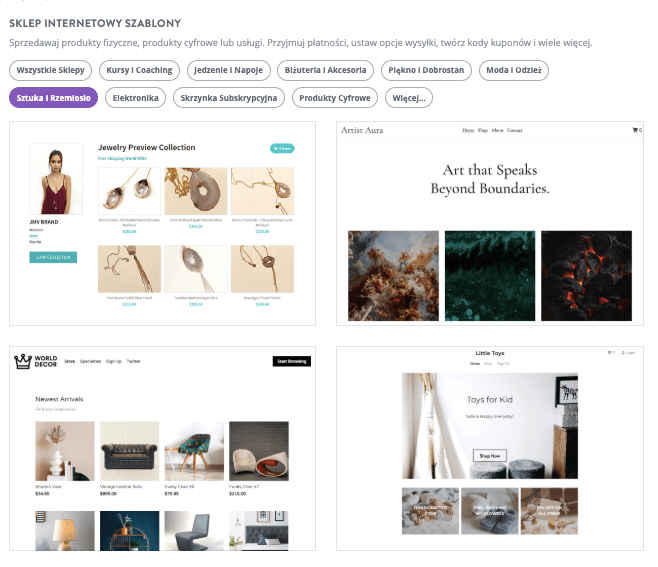Click the Shop Collection teal button
The width and height of the screenshot is (658, 567).
[53, 257]
